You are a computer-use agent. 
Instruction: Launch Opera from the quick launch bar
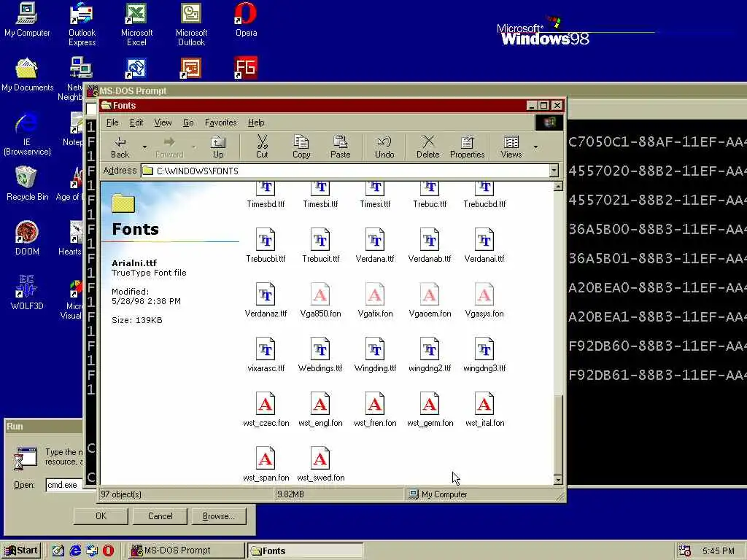pyautogui.click(x=109, y=551)
